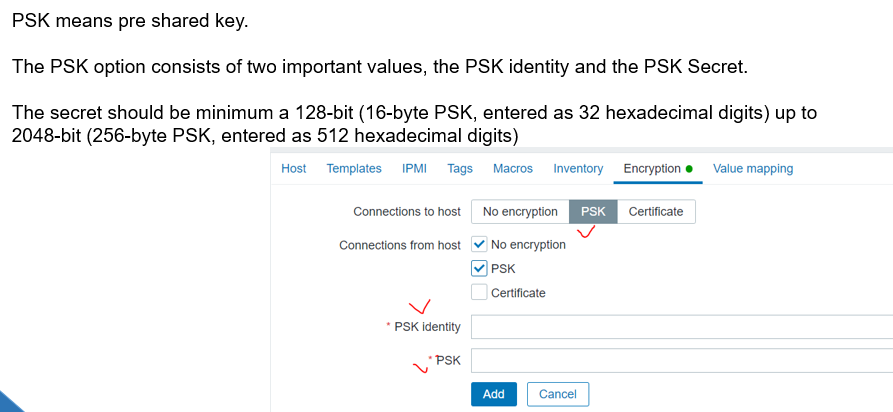
Task: Select the Tags tab
Action: point(460,169)
